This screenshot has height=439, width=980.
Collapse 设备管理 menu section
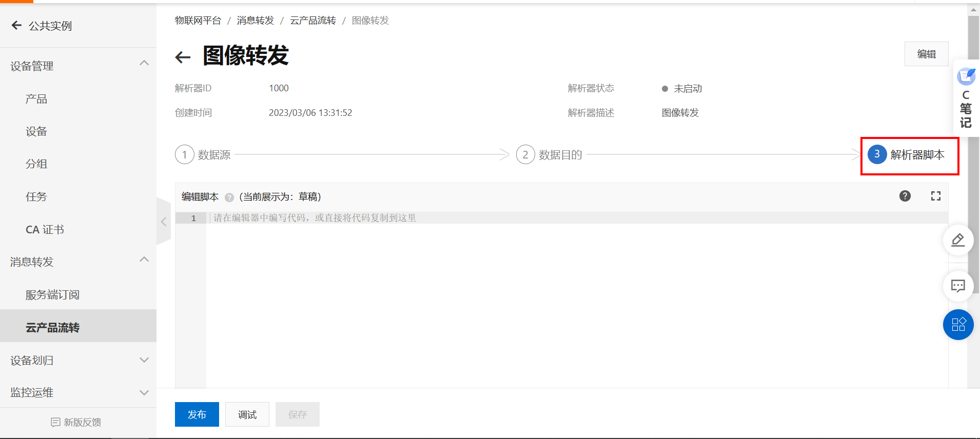pyautogui.click(x=144, y=63)
